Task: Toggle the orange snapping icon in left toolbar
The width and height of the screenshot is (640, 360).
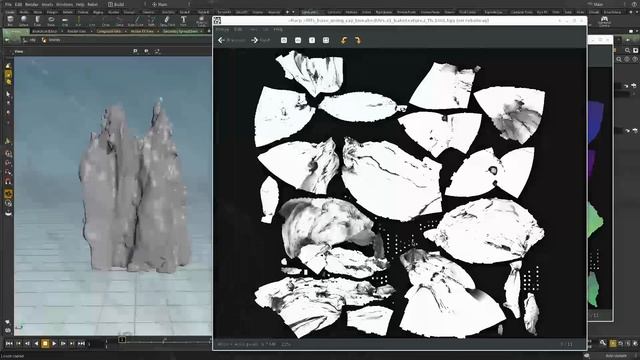Action: tap(8, 194)
